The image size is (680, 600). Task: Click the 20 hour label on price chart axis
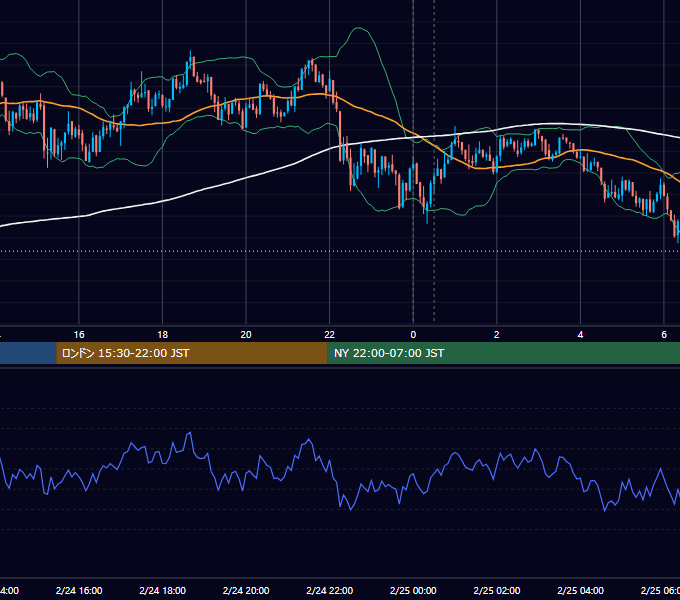[246, 335]
